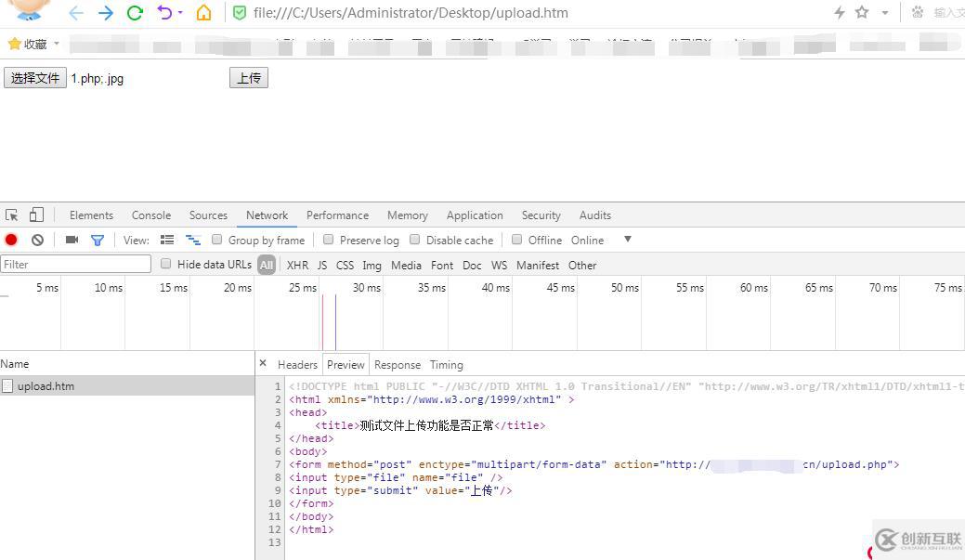Stop recording network log (red circle)
Image resolution: width=965 pixels, height=560 pixels.
coord(11,240)
